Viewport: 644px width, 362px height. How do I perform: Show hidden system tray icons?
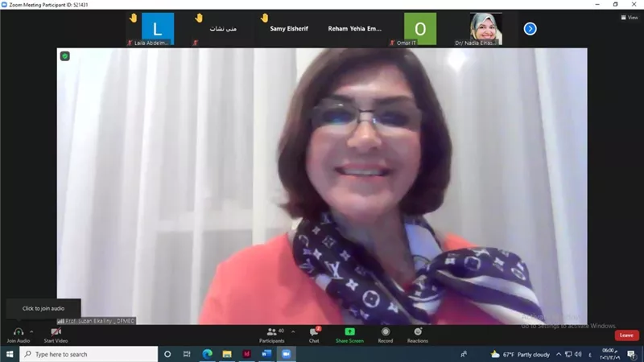[559, 354]
